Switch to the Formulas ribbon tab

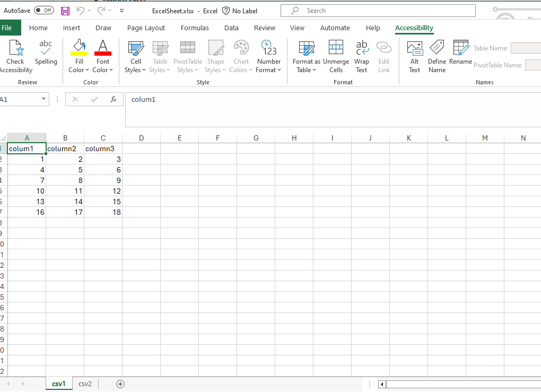[x=195, y=28]
